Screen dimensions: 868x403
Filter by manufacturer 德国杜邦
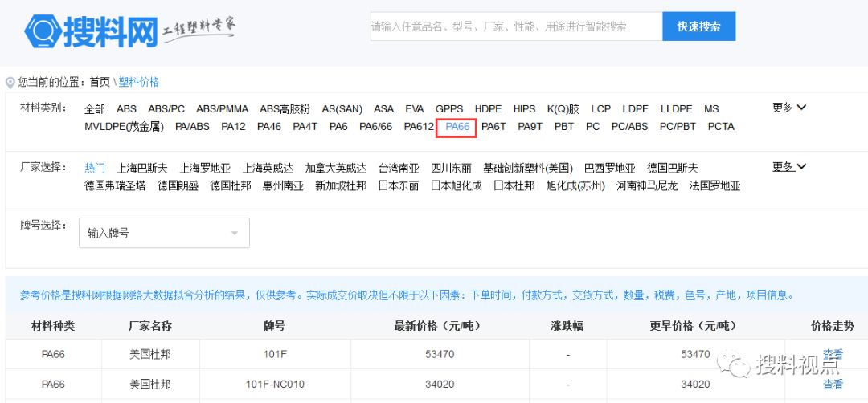pos(231,185)
